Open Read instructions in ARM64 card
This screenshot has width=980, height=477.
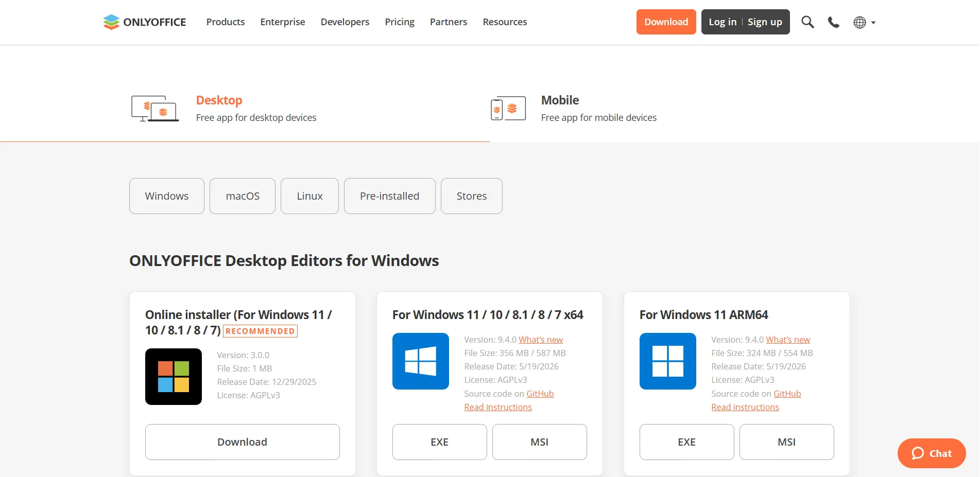(x=745, y=407)
